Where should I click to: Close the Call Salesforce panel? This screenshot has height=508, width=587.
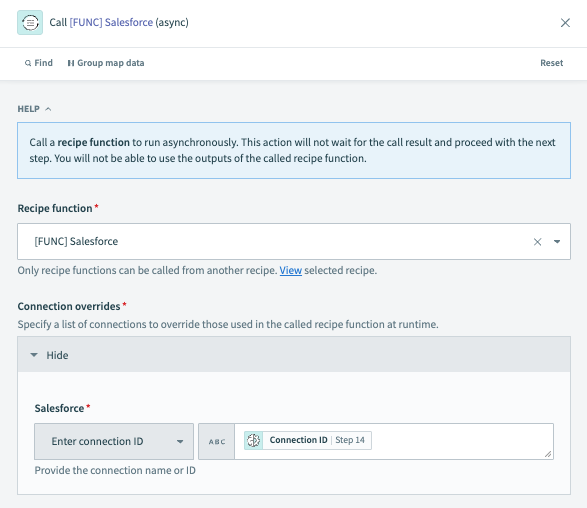coord(565,23)
